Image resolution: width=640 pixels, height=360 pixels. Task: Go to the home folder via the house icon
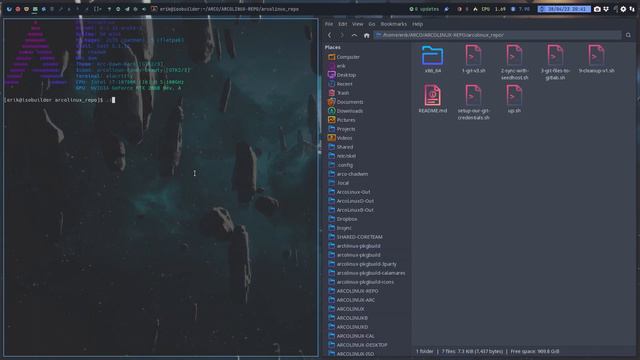pyautogui.click(x=367, y=36)
